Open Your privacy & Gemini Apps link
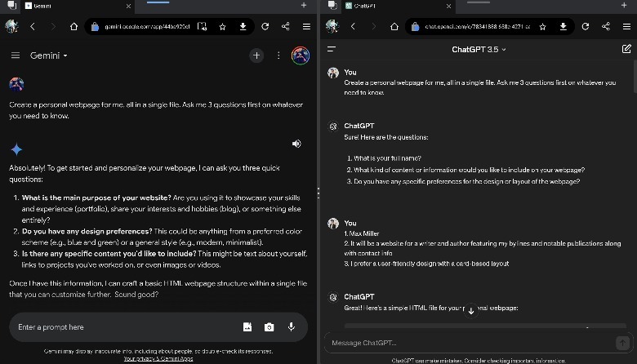637x364 pixels. point(158,358)
